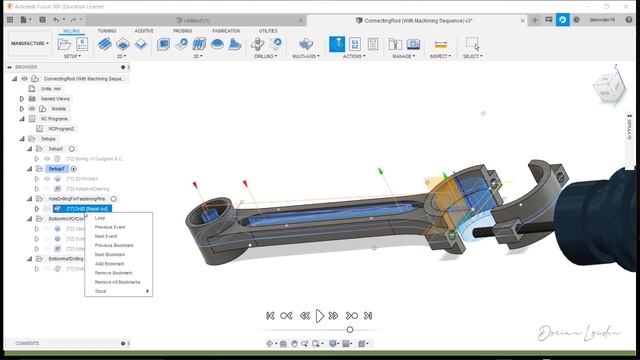The image size is (640, 360).
Task: Jump to the simulation end
Action: [368, 316]
